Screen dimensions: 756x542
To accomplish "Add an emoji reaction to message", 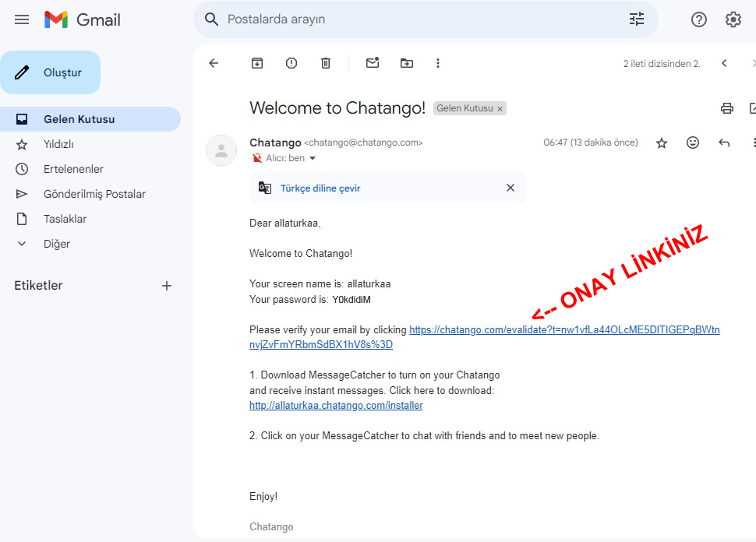I will point(693,143).
